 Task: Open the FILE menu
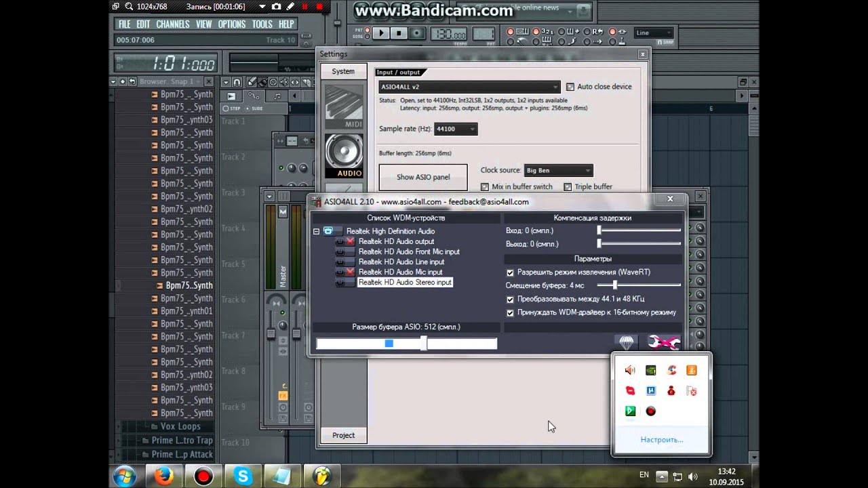pyautogui.click(x=124, y=24)
